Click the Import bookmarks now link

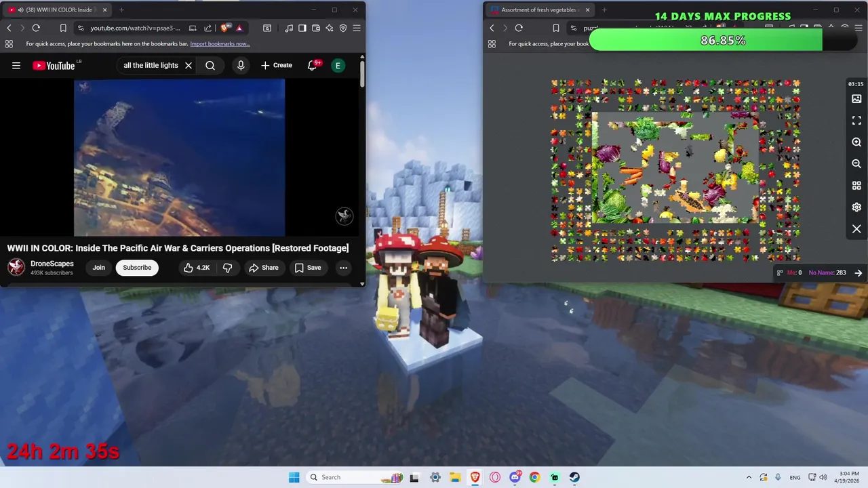pyautogui.click(x=220, y=43)
